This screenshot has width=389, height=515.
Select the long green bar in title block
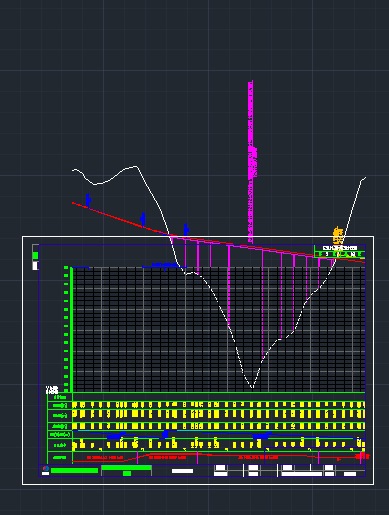tap(75, 471)
